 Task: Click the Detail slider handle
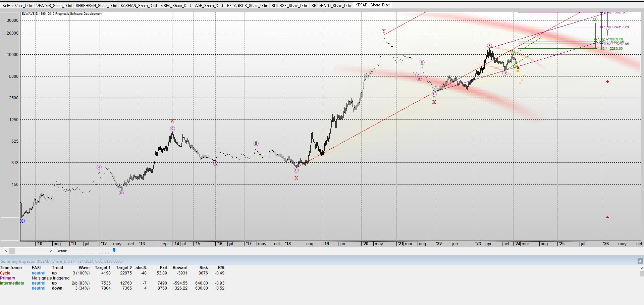tap(114, 250)
